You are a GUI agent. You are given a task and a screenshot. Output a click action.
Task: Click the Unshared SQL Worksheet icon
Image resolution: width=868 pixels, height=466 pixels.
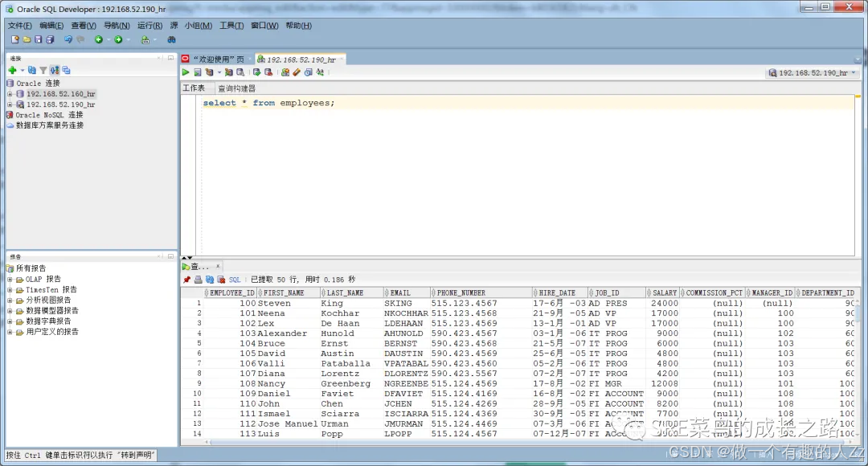[x=285, y=72]
